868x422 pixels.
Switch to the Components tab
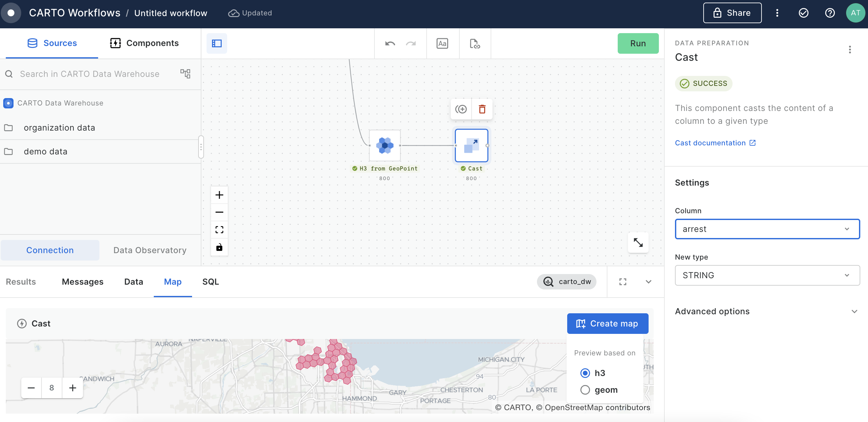pos(144,43)
